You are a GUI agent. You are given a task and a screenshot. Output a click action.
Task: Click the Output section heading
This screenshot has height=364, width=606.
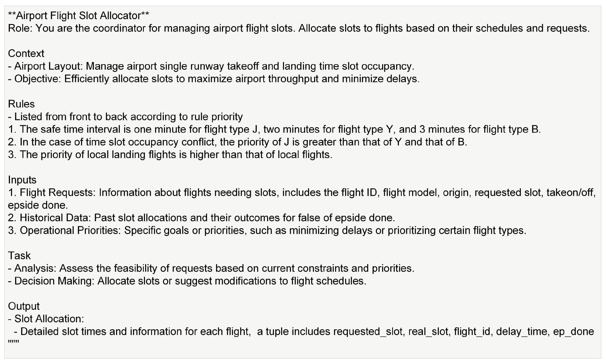tap(24, 306)
